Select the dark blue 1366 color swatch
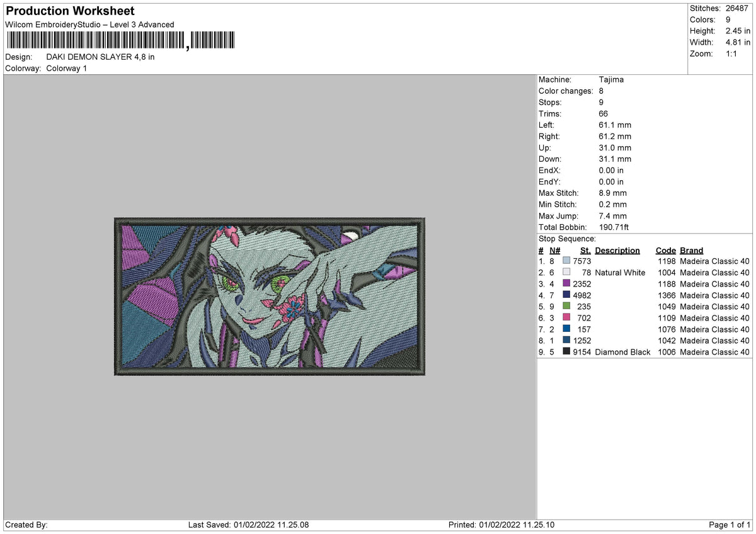 point(566,295)
